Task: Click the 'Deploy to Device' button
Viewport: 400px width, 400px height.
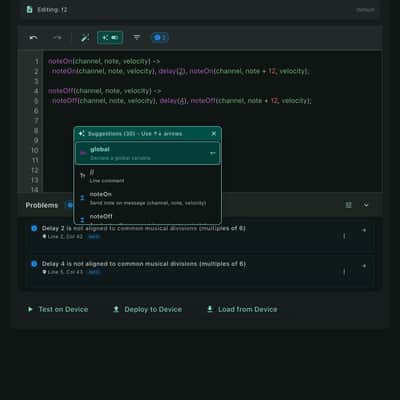Action: pos(148,309)
